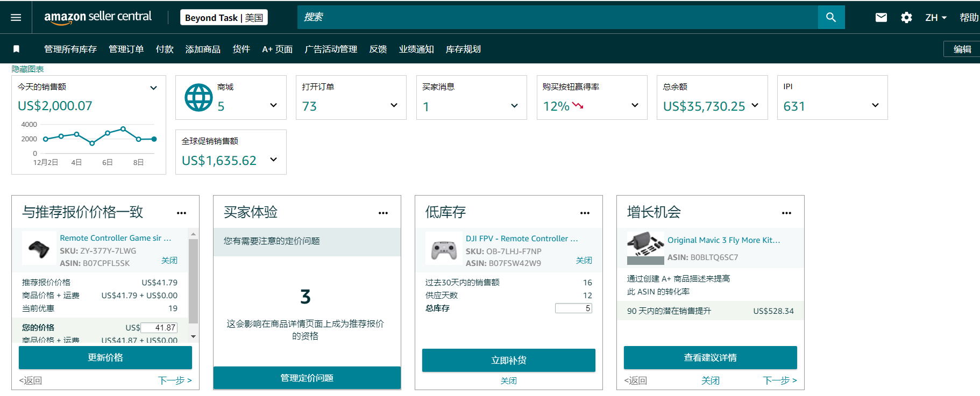The image size is (980, 396).
Task: Expand the open orders card showing 73
Action: pyautogui.click(x=394, y=105)
